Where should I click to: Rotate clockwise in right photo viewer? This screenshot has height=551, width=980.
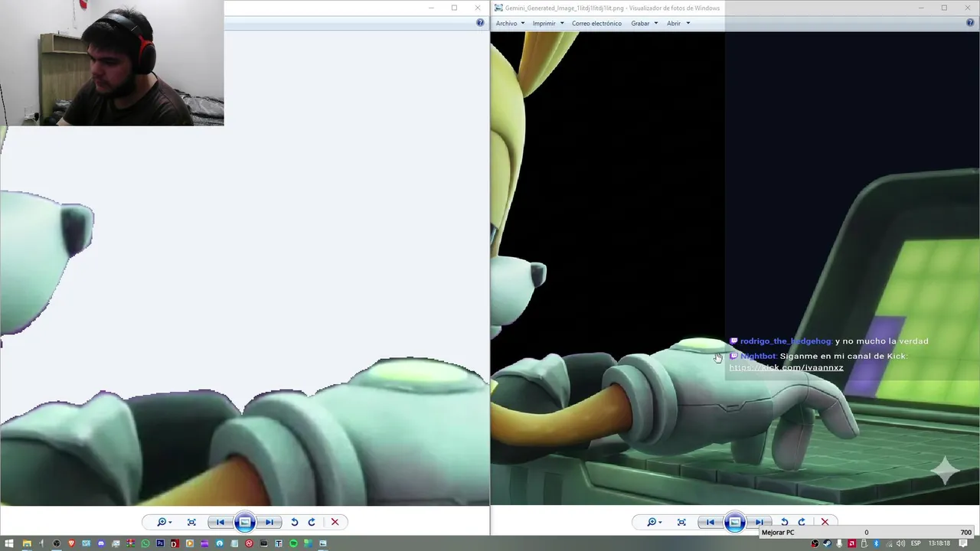[x=802, y=522]
